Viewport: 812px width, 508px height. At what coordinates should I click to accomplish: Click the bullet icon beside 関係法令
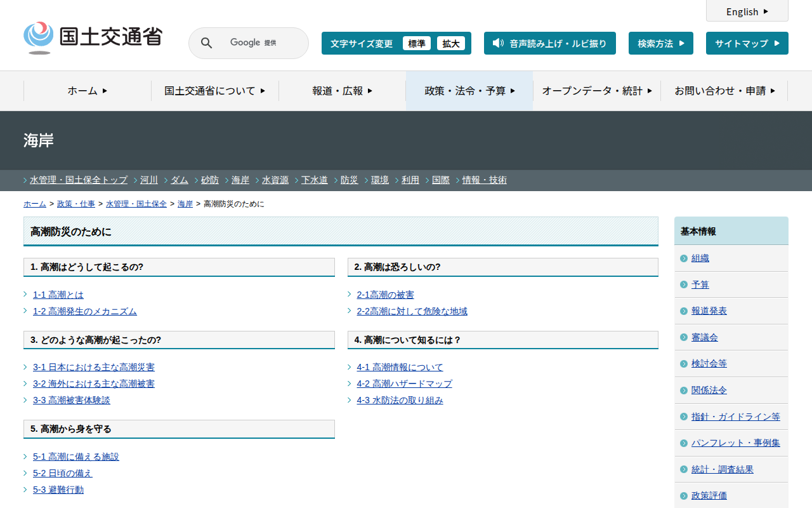pyautogui.click(x=683, y=391)
